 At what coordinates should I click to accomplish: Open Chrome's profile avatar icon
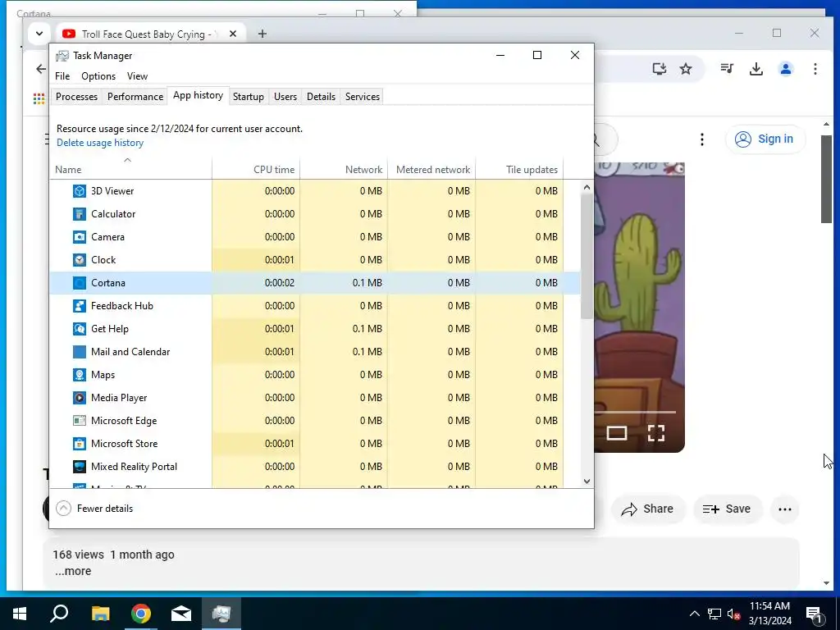tap(786, 69)
